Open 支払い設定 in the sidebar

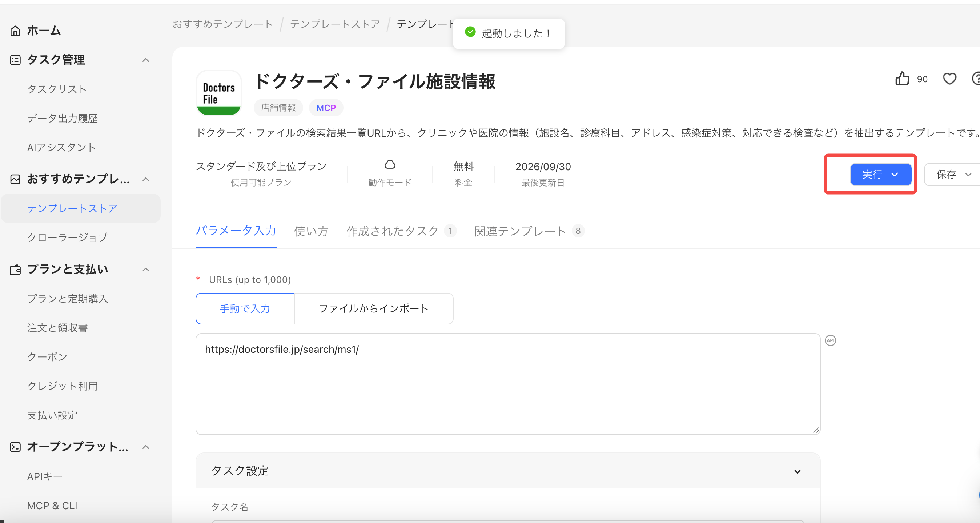pyautogui.click(x=52, y=415)
